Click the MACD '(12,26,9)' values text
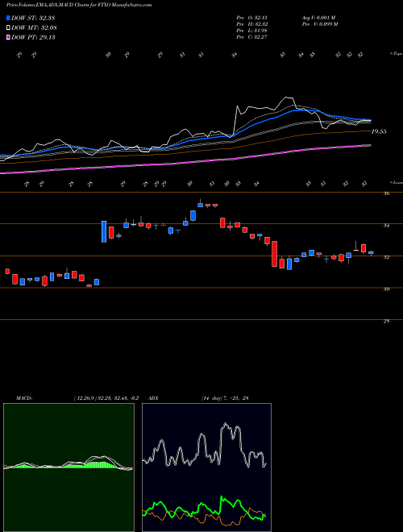 [x=106, y=398]
